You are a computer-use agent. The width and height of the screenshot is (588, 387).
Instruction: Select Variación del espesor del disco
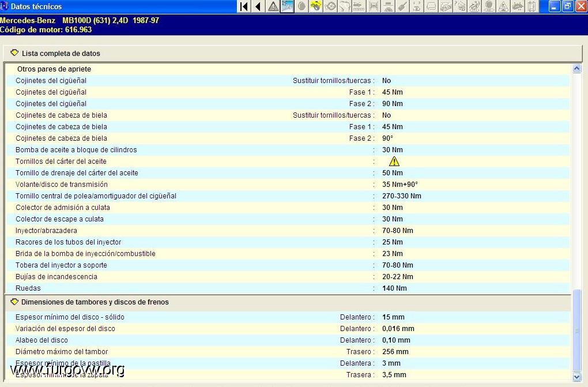(65, 329)
